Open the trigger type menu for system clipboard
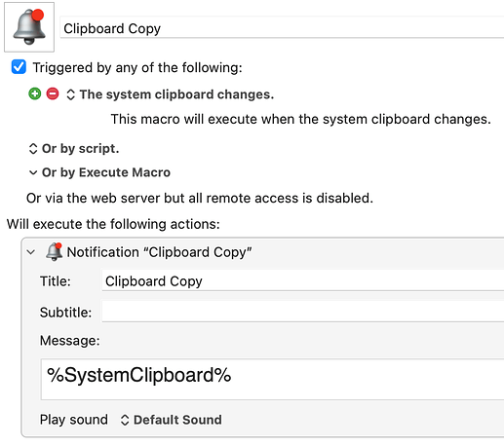The image size is (504, 446). point(70,94)
